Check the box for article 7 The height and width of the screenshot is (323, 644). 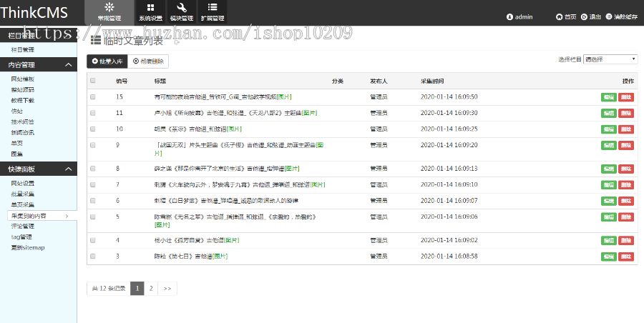(93, 184)
